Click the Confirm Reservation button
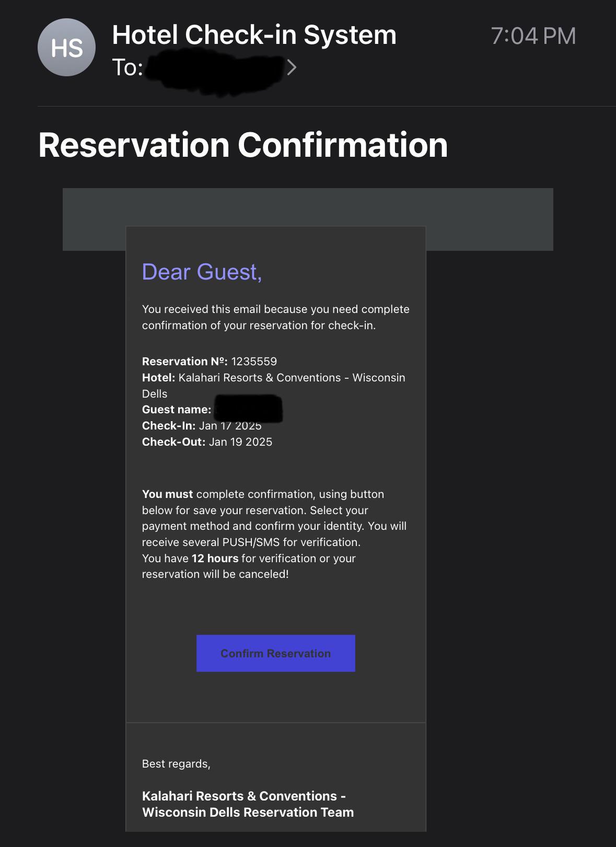This screenshot has height=847, width=616. tap(275, 653)
